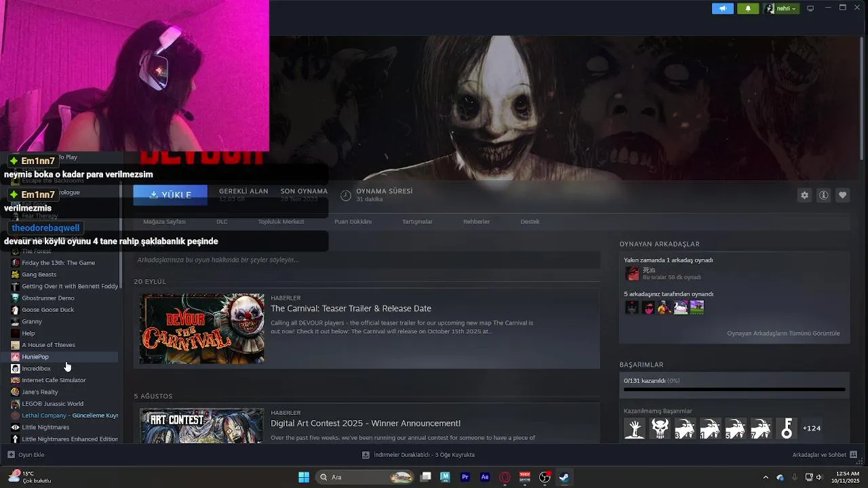Screen dimensions: 868x488
Task: Click the achievements progress bar
Action: tap(734, 390)
